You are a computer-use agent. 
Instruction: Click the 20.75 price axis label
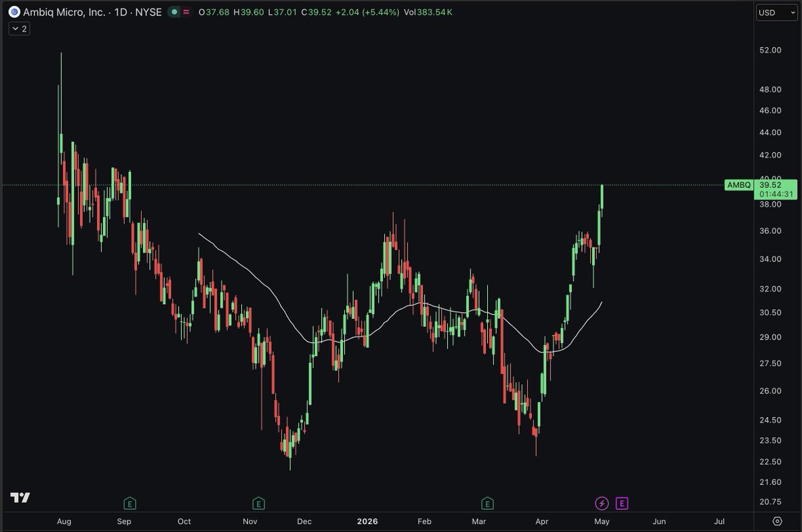771,501
